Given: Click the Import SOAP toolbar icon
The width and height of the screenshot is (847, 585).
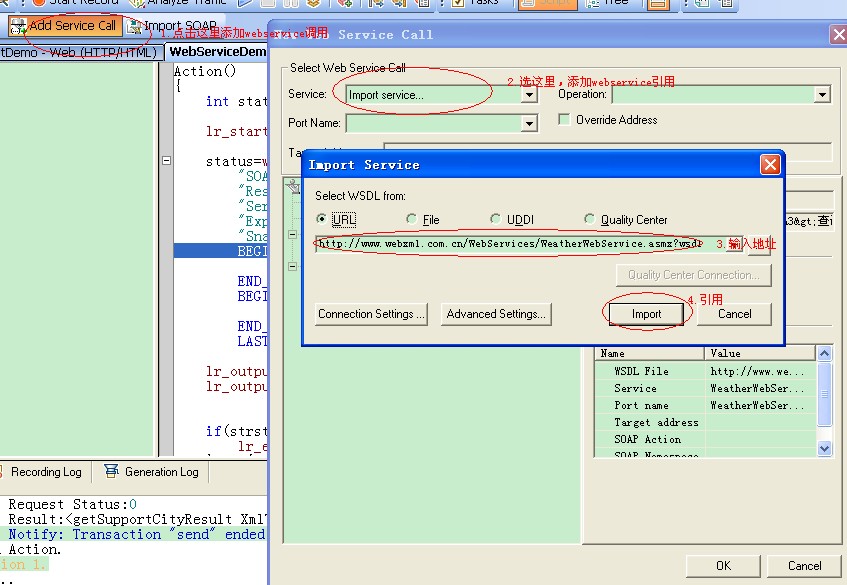Looking at the screenshot, I should [134, 26].
